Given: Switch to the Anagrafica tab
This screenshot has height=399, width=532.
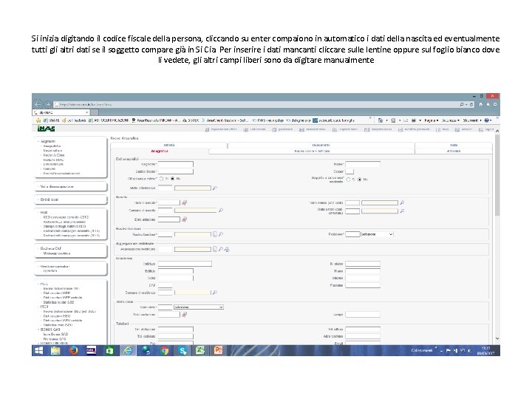Looking at the screenshot, I should click(x=160, y=151).
